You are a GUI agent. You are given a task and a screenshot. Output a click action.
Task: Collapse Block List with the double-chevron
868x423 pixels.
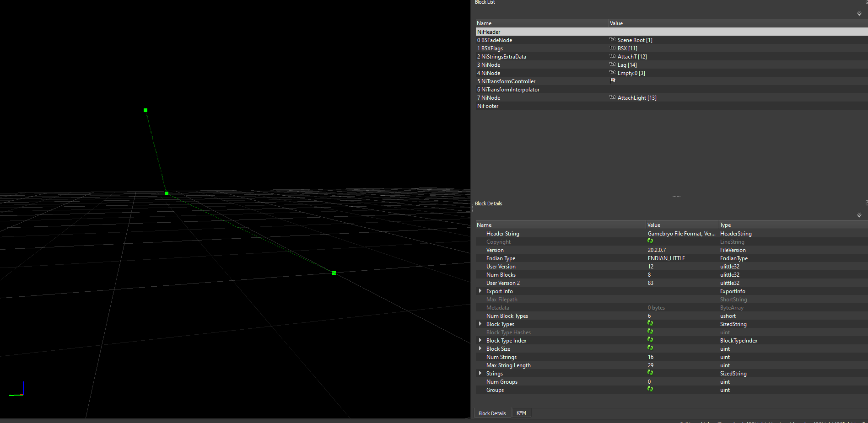pos(859,14)
